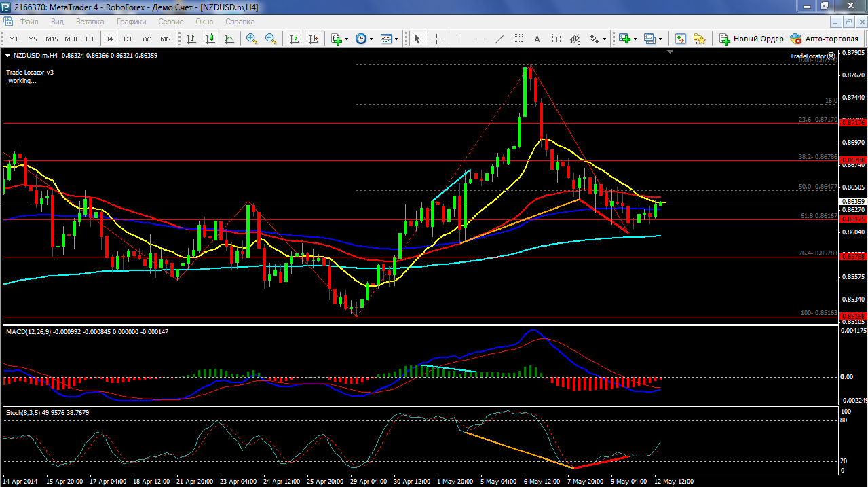Switch to the D1 timeframe
868x487 pixels.
tap(128, 39)
